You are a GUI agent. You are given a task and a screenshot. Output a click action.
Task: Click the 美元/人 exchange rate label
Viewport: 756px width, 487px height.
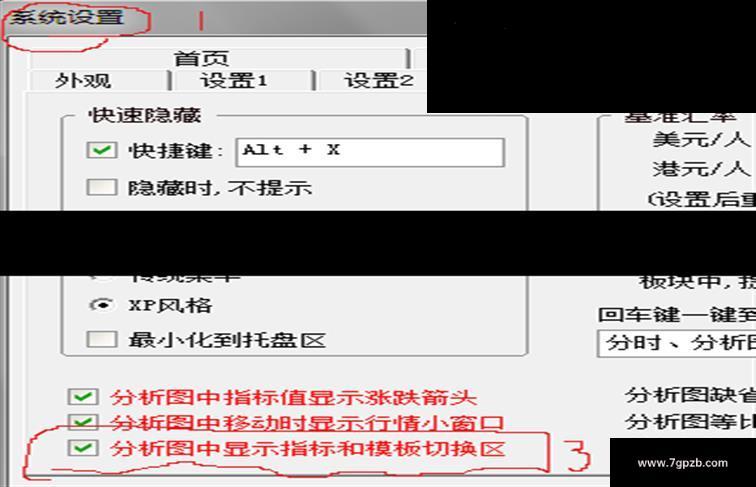click(x=702, y=140)
